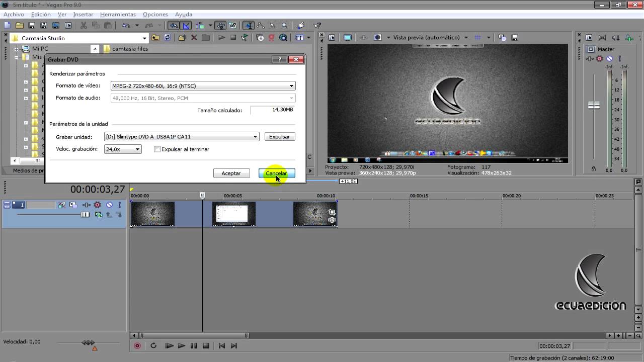Click explorer Start Preview play icon
644x362 pixels.
coord(221,38)
